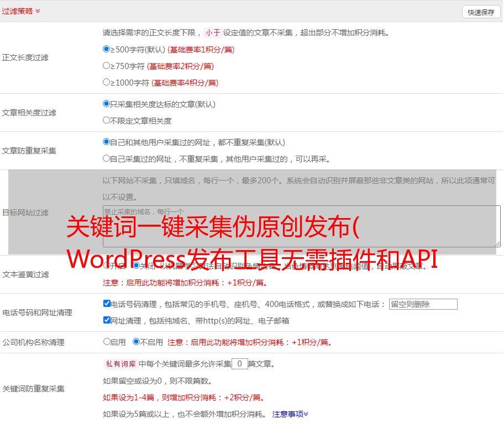Viewport: 504px width, 424px height.
Task: Click the 私有词库 highlighted tag
Action: tap(121, 364)
